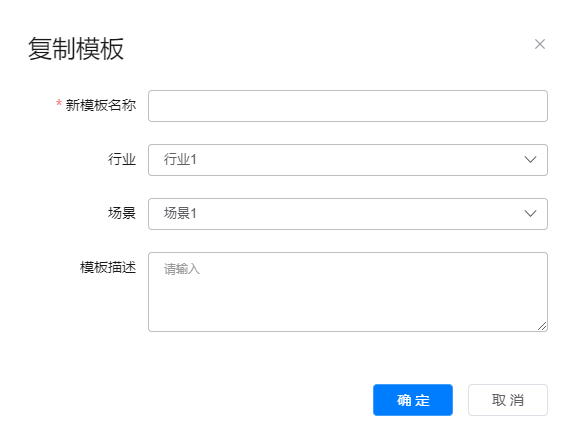The height and width of the screenshot is (435, 576).
Task: Focus the 模板描述 textarea
Action: [348, 292]
